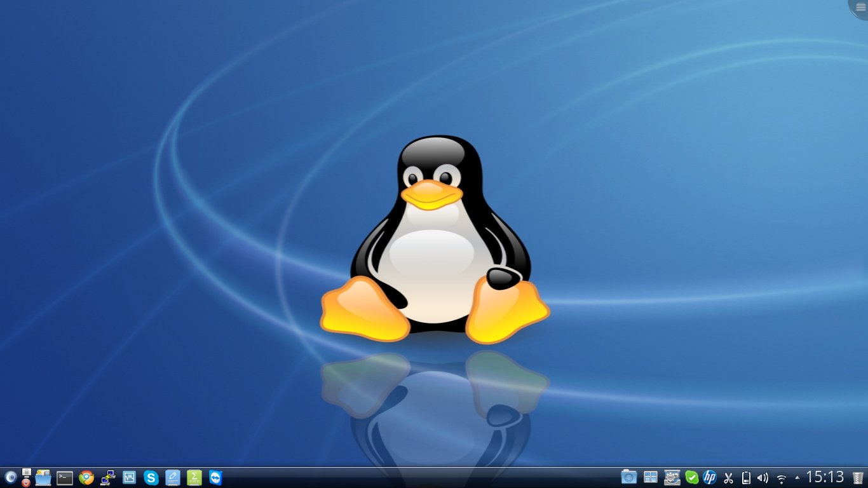Open the Klipper clipboard scissors icon
Viewport: 868px width, 488px height.
coord(729,478)
